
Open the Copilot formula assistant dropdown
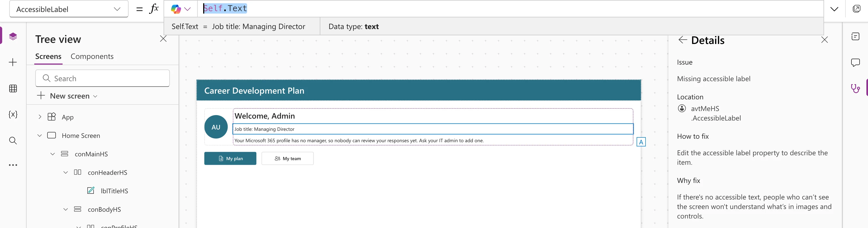tap(181, 9)
